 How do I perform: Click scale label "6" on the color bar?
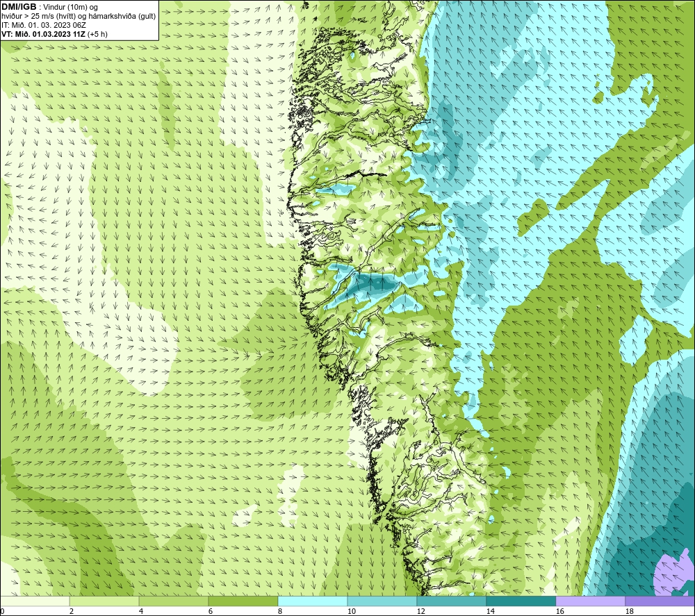pos(210,611)
